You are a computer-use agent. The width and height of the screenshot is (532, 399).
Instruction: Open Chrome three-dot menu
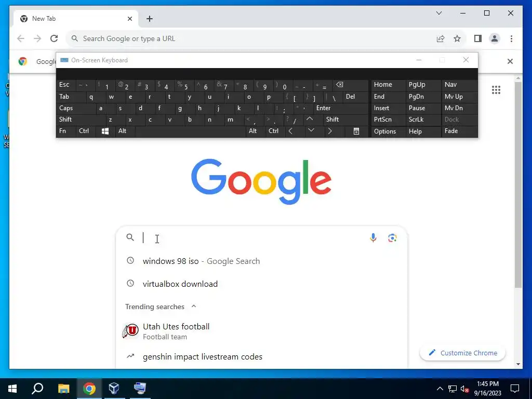pyautogui.click(x=511, y=38)
